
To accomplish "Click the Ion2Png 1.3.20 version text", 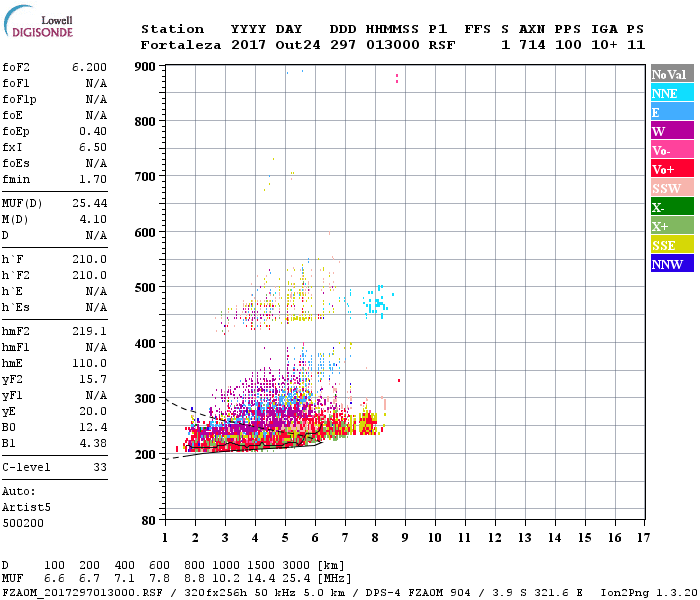I will (649, 593).
